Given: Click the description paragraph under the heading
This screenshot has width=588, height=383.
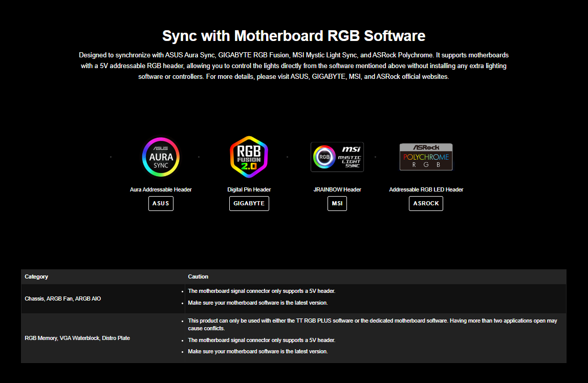Looking at the screenshot, I should (x=294, y=66).
